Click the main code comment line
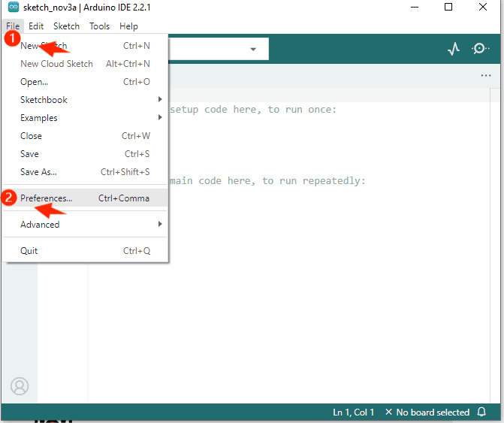 pyautogui.click(x=267, y=180)
